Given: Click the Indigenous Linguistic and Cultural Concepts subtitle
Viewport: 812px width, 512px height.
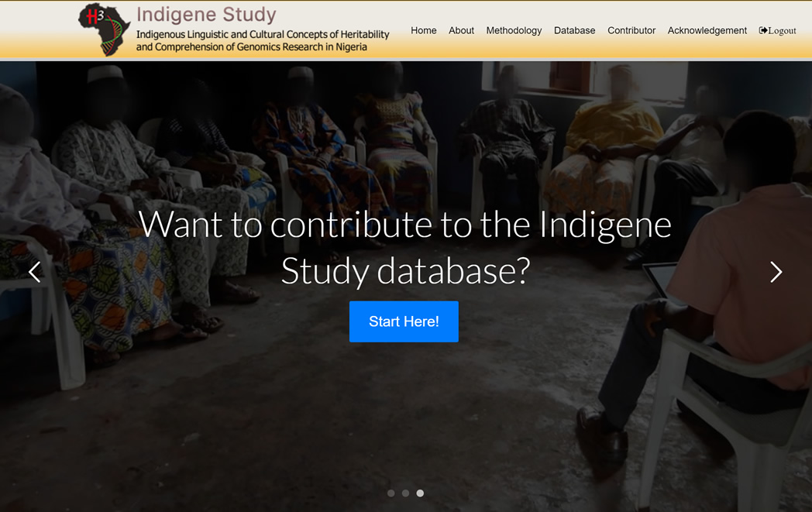Looking at the screenshot, I should pos(263,41).
